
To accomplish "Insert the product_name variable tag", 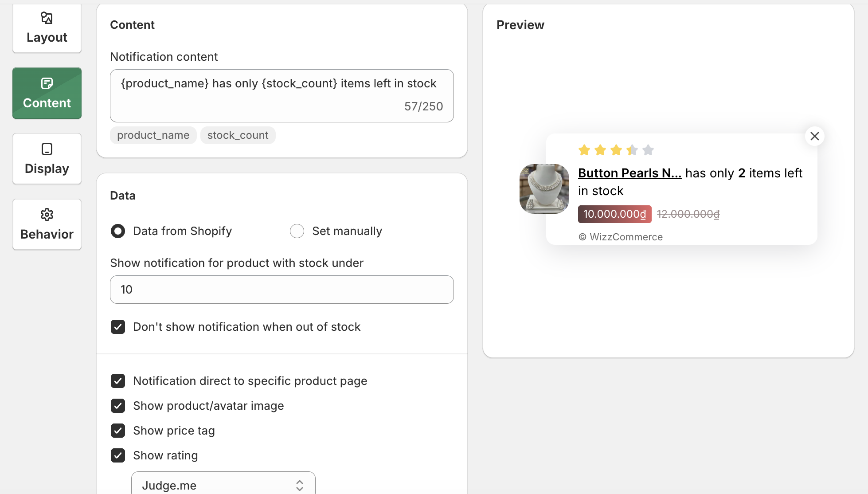I will click(153, 135).
